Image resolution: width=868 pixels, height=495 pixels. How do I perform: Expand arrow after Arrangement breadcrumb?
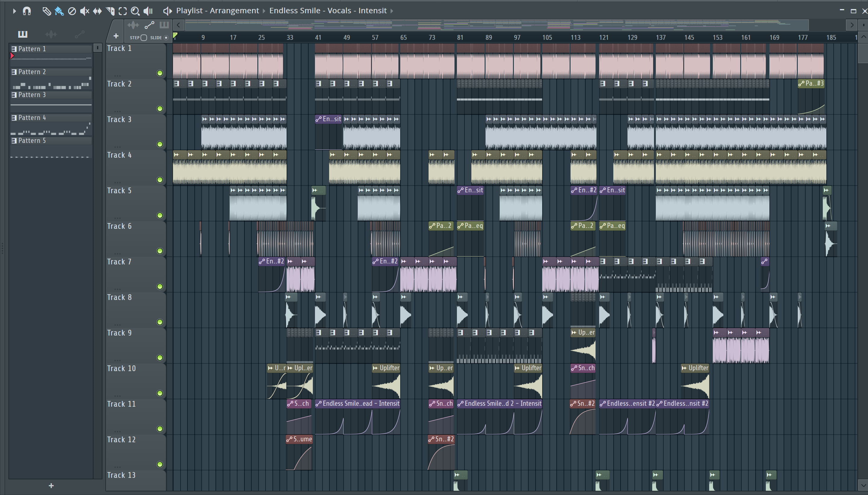tap(264, 11)
